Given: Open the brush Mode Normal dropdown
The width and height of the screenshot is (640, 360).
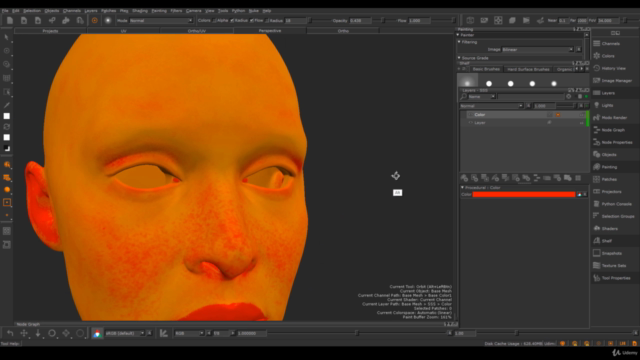Looking at the screenshot, I should (161, 20).
